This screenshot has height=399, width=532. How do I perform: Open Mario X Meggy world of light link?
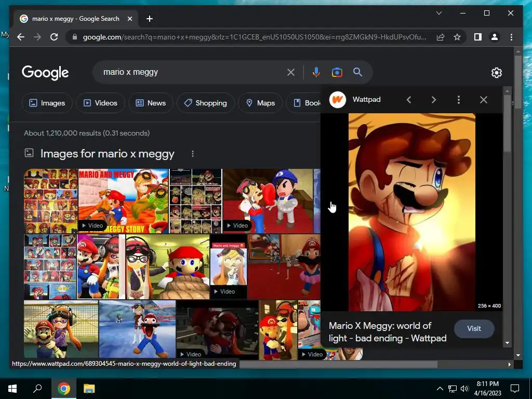pyautogui.click(x=388, y=332)
